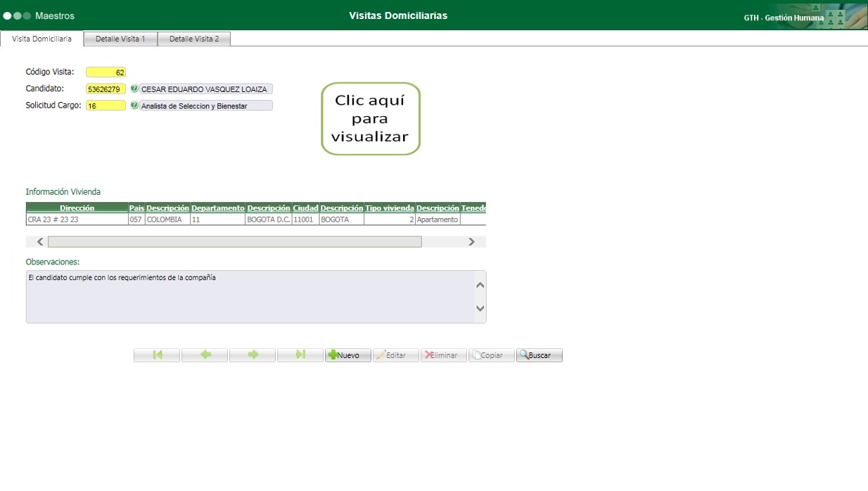
Task: Click the clipboard icon on Copiar
Action: point(478,355)
